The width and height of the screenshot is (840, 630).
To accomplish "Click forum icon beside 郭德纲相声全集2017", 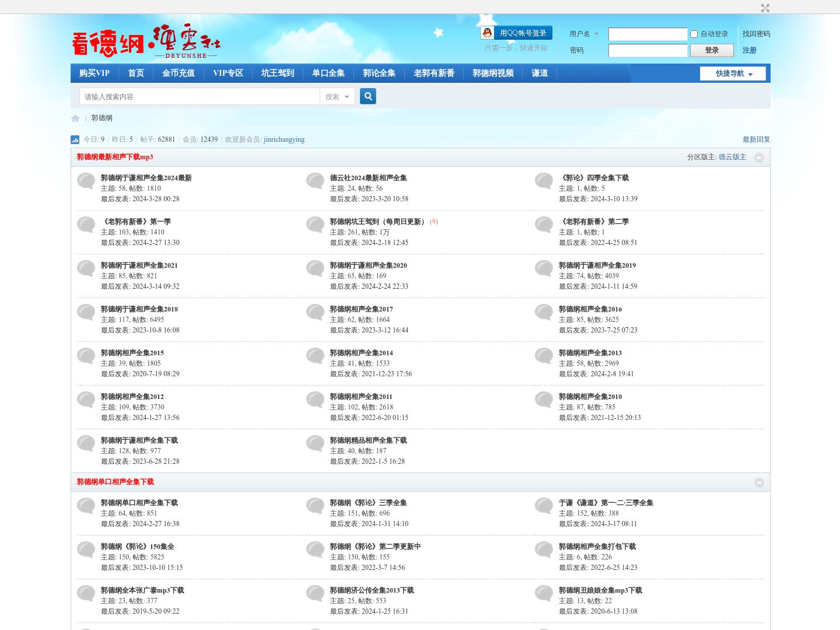I will pyautogui.click(x=316, y=312).
